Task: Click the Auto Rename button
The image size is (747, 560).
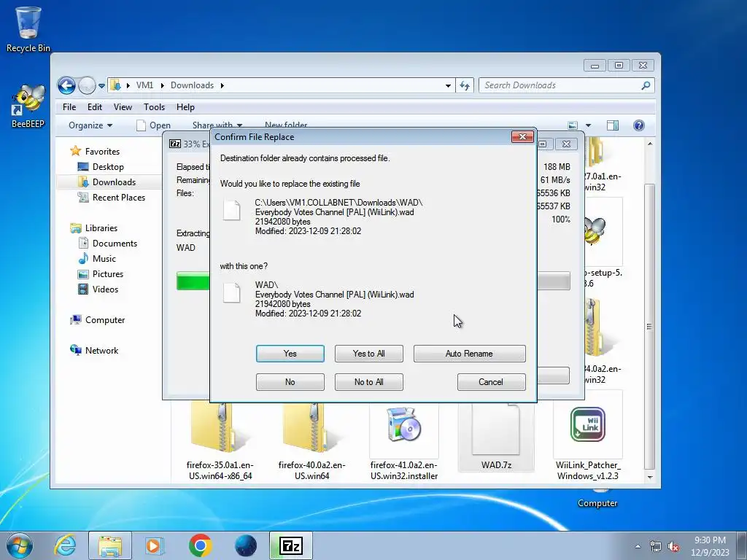Action: [x=469, y=354]
